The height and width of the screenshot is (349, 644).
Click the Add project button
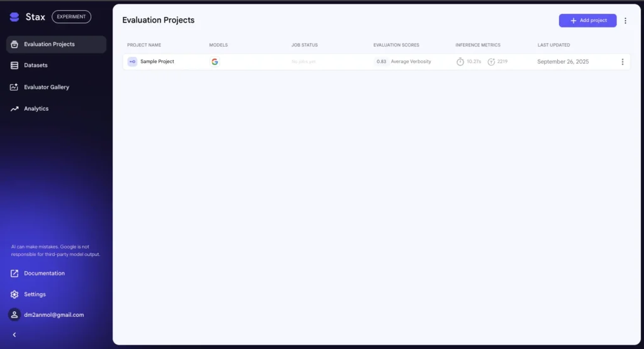(588, 21)
